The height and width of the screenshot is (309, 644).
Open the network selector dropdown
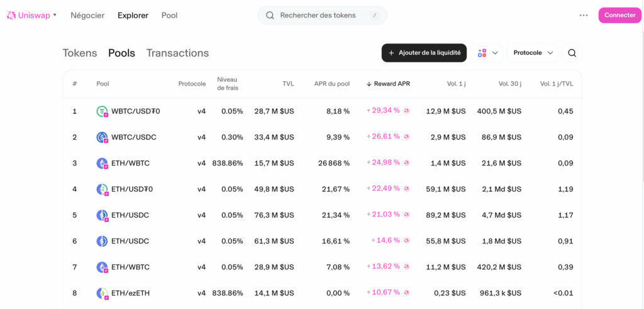pyautogui.click(x=487, y=53)
